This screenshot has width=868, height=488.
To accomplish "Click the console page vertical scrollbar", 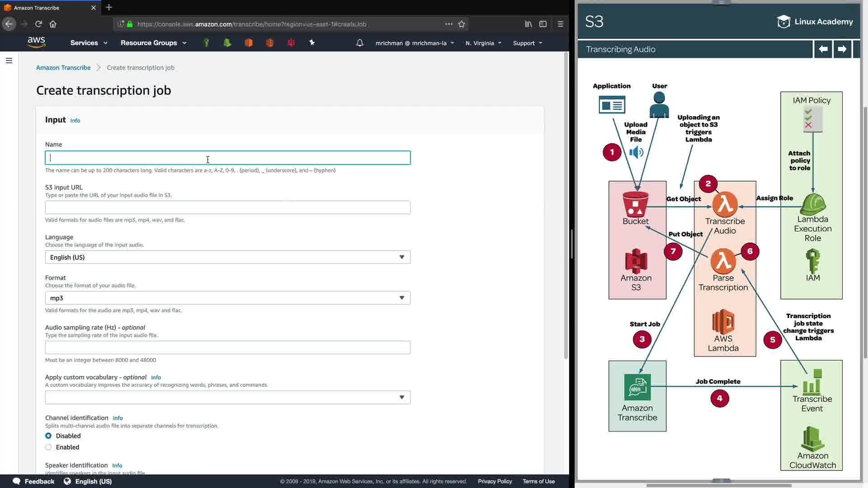I will pyautogui.click(x=566, y=203).
